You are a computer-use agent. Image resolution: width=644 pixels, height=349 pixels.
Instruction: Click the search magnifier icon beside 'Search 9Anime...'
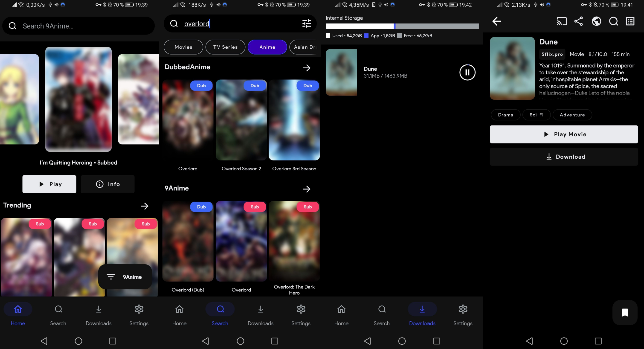pos(12,26)
